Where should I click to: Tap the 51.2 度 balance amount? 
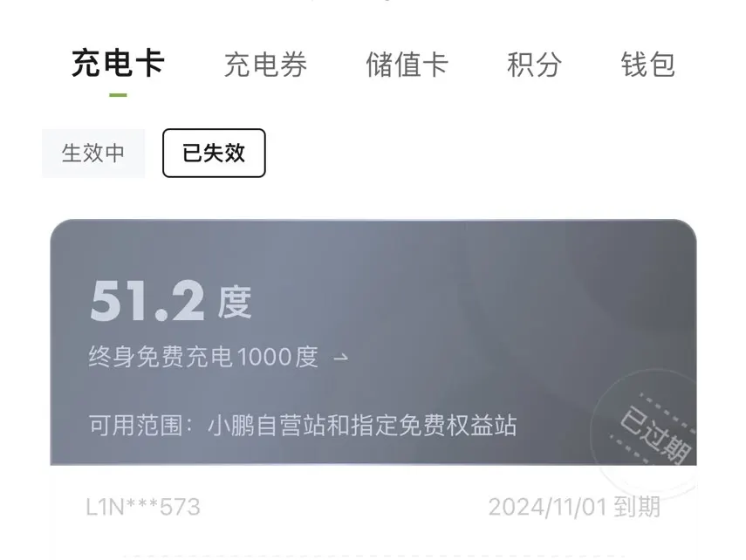coord(171,301)
